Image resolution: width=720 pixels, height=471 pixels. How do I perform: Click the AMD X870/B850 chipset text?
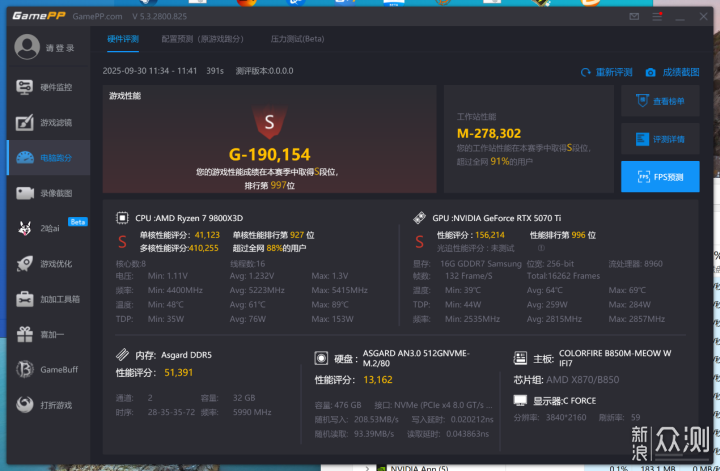[583, 380]
